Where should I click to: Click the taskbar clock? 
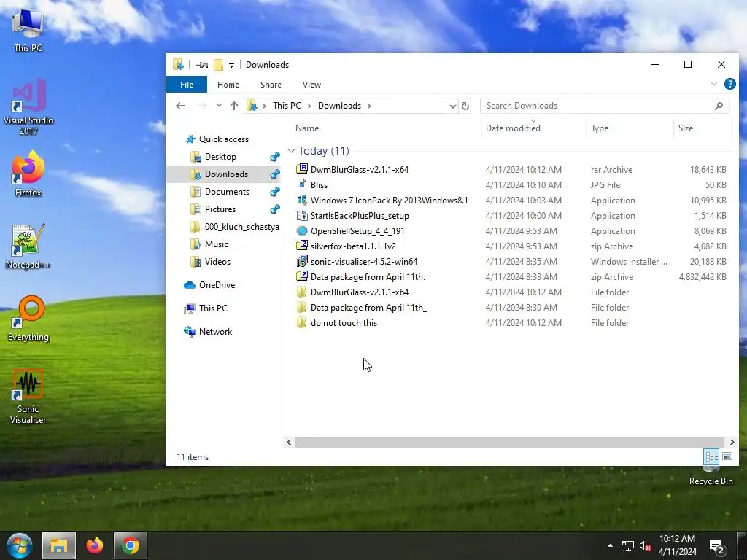[678, 545]
